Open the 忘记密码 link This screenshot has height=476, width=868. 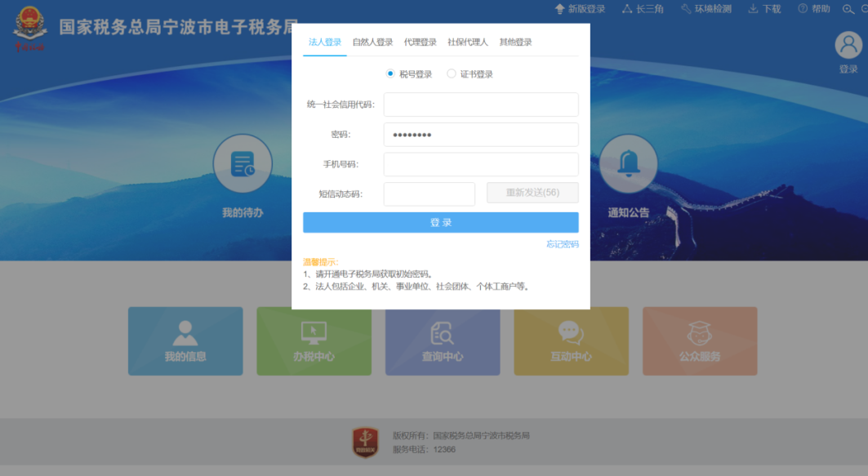tap(563, 244)
